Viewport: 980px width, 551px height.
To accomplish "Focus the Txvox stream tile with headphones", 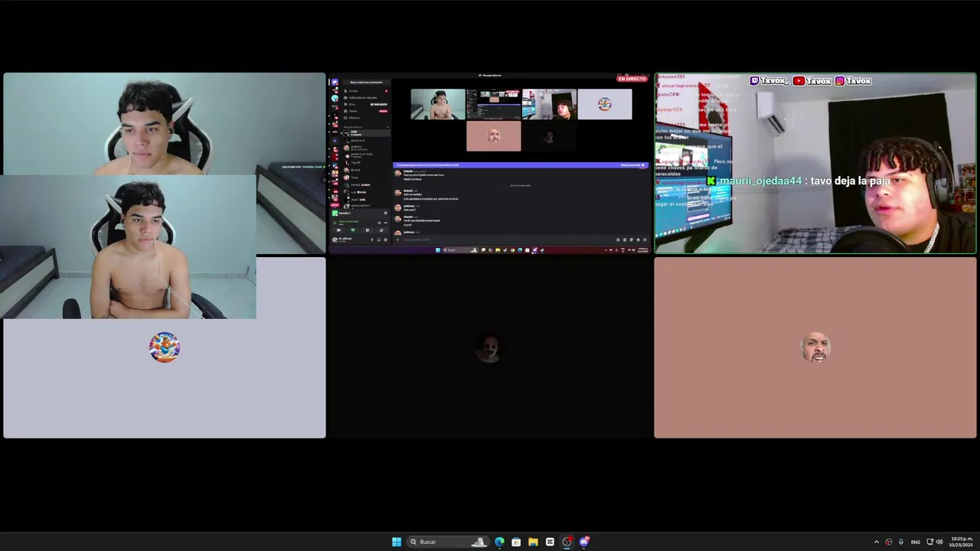I will (815, 163).
